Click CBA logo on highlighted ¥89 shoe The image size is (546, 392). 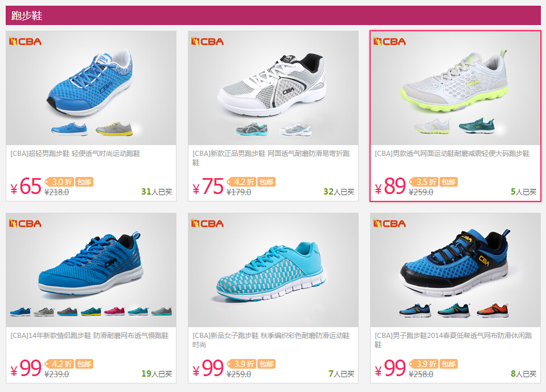(389, 42)
